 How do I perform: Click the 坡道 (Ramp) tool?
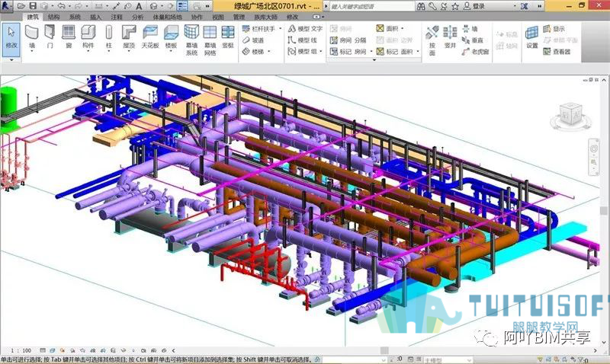(x=253, y=40)
